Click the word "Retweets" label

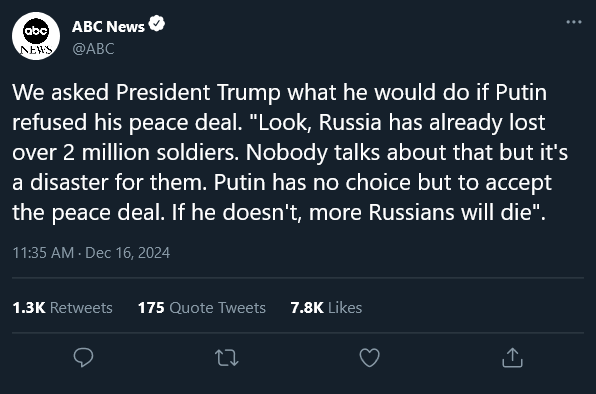[81, 308]
